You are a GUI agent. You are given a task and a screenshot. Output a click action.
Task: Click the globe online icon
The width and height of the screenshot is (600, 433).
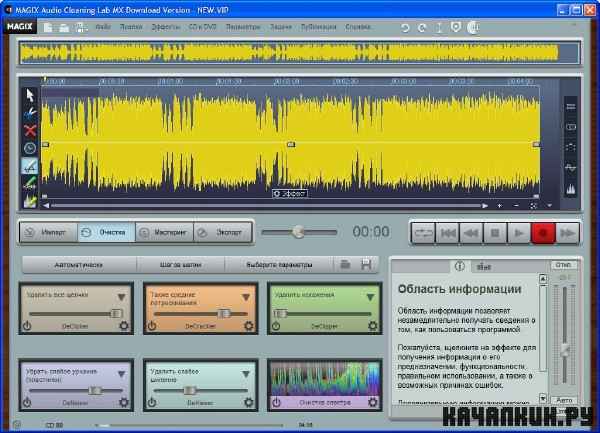(473, 27)
